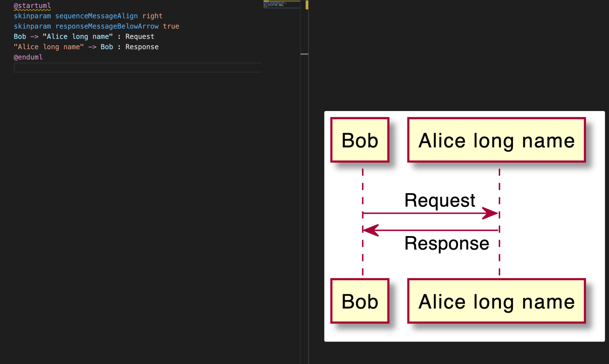Image resolution: width=609 pixels, height=364 pixels.
Task: Click the Response message label in the diagram
Action: coord(447,243)
